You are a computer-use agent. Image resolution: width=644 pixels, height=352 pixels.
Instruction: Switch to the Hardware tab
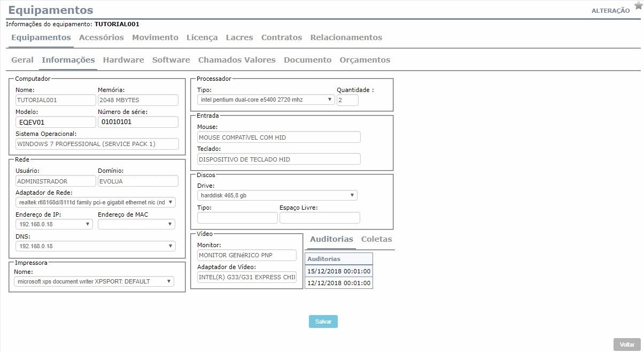[123, 60]
